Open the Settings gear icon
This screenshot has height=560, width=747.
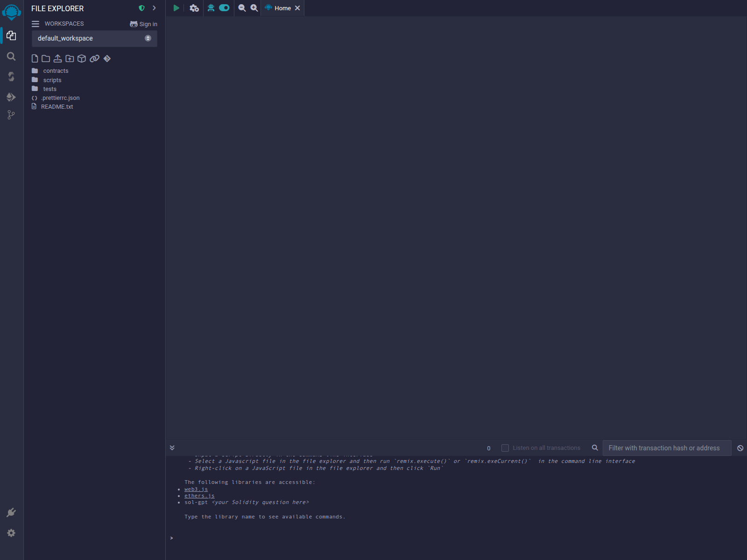click(x=11, y=533)
